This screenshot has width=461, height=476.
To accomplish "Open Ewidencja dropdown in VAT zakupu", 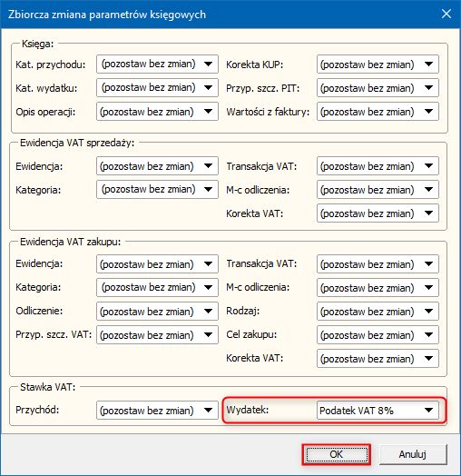I will [157, 263].
